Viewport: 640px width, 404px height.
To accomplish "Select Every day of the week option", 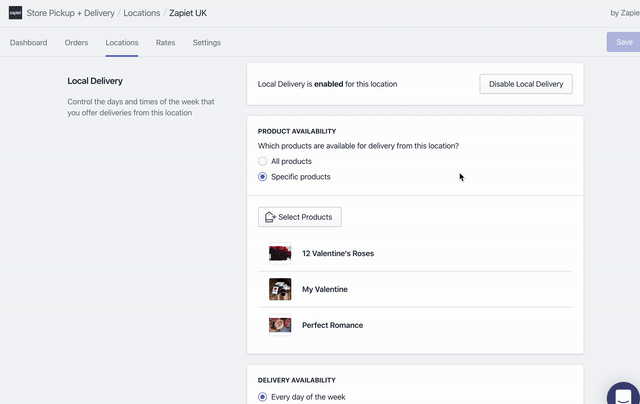I will 263,397.
